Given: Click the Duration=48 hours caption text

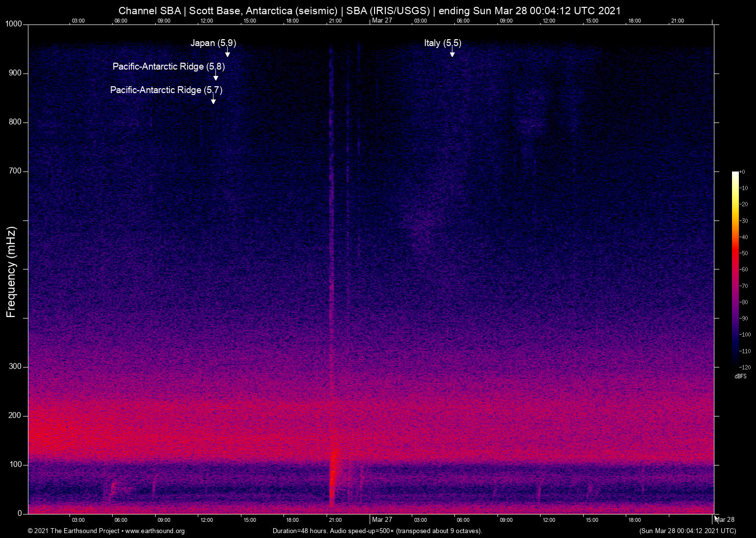Looking at the screenshot, I should tap(377, 531).
